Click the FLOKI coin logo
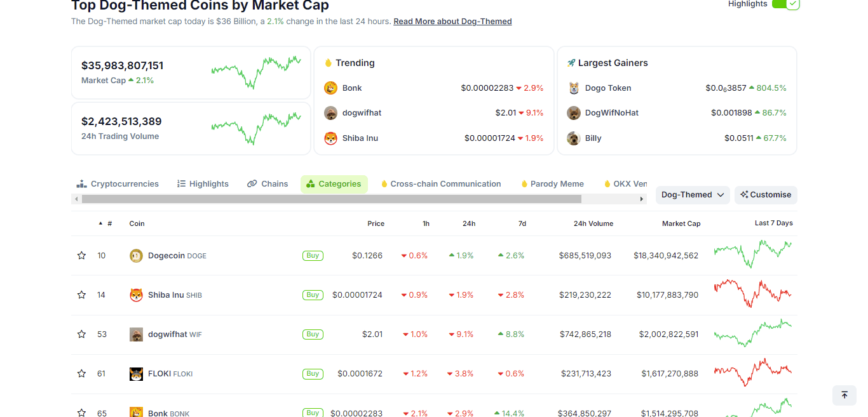Viewport: 868px width, 417px height. coord(136,374)
